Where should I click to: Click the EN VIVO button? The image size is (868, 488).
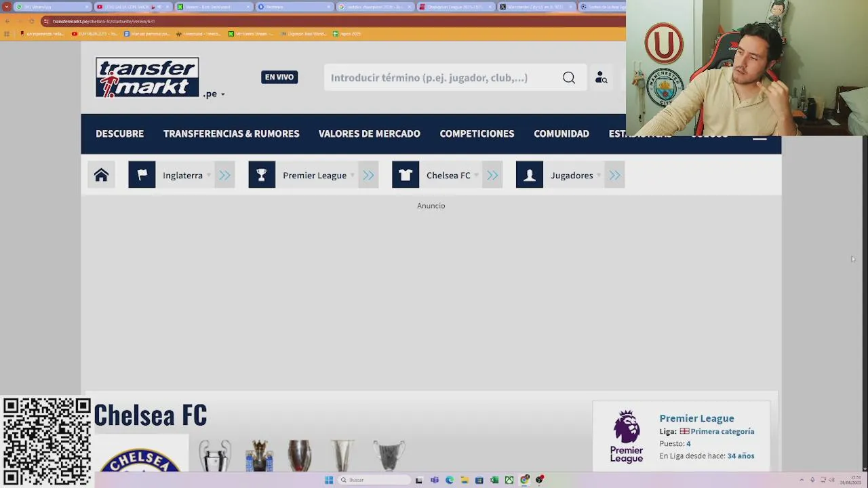click(279, 77)
